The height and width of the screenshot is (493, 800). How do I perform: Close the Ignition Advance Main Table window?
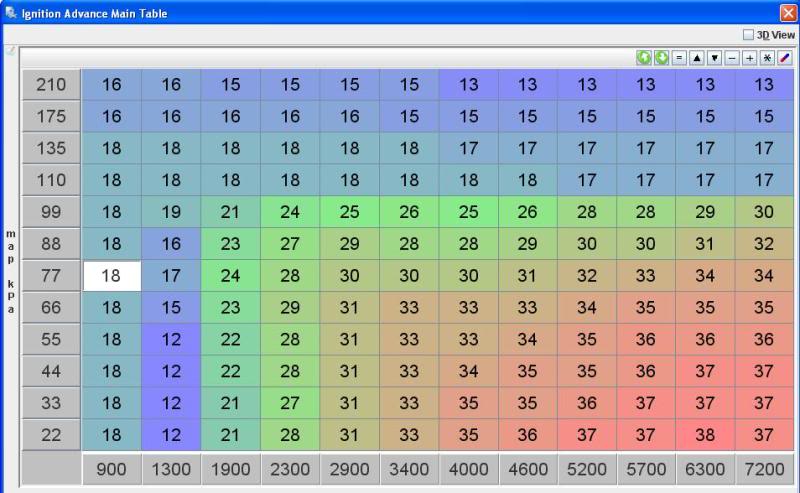[x=788, y=13]
